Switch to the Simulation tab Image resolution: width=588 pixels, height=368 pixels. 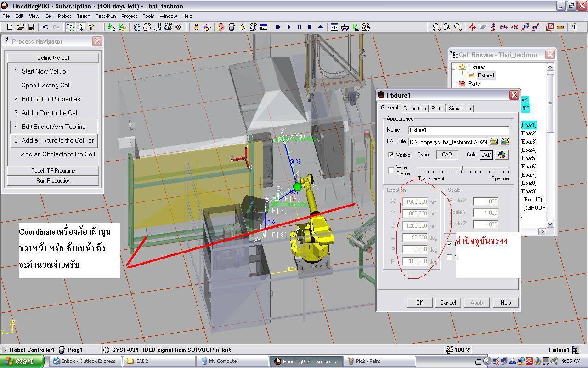click(460, 109)
